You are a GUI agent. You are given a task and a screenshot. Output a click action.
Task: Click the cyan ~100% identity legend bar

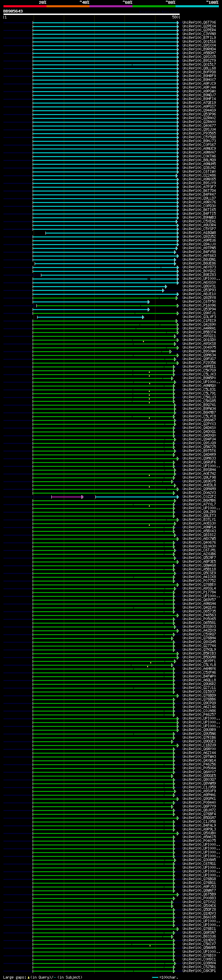coord(197,6)
